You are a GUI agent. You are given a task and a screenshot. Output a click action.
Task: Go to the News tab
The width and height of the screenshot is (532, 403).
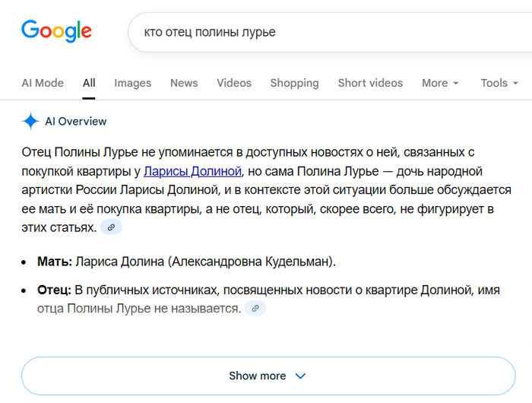click(x=184, y=83)
